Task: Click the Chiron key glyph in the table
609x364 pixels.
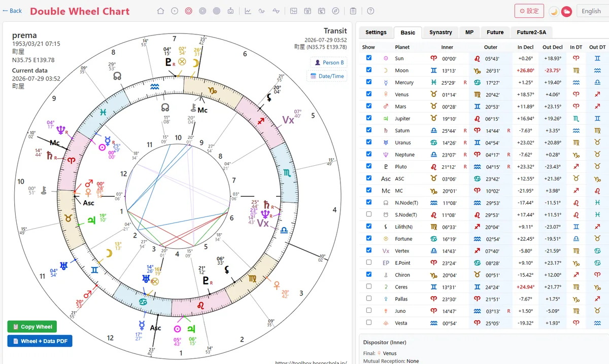Action: click(386, 275)
